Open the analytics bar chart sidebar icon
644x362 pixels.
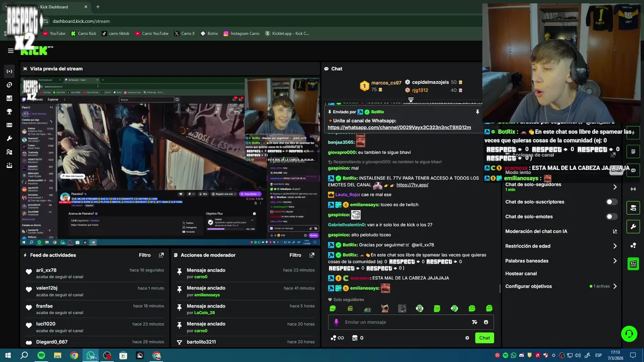point(9,98)
